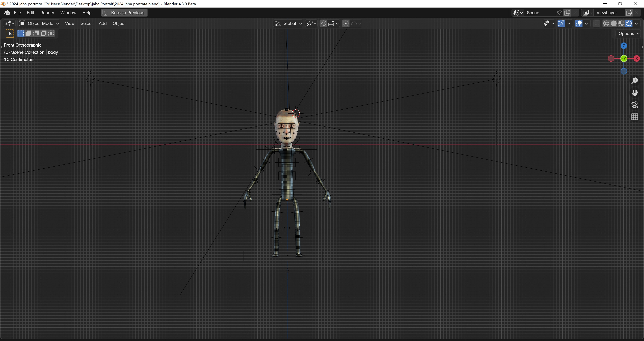Click the Blender logo menu icon
The width and height of the screenshot is (644, 341).
click(7, 13)
